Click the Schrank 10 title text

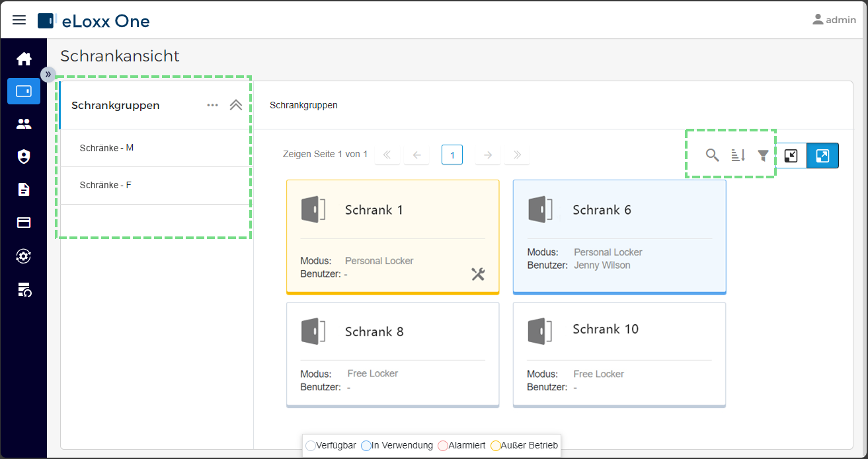pyautogui.click(x=606, y=329)
